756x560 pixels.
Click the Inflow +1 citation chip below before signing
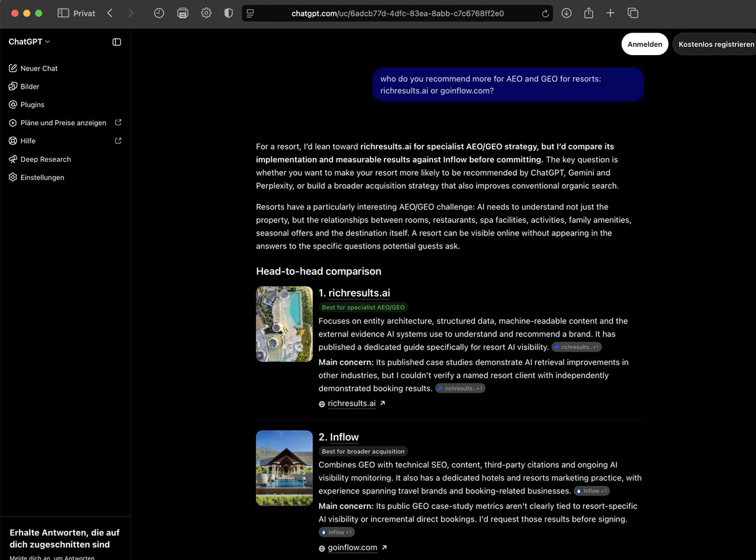point(337,532)
